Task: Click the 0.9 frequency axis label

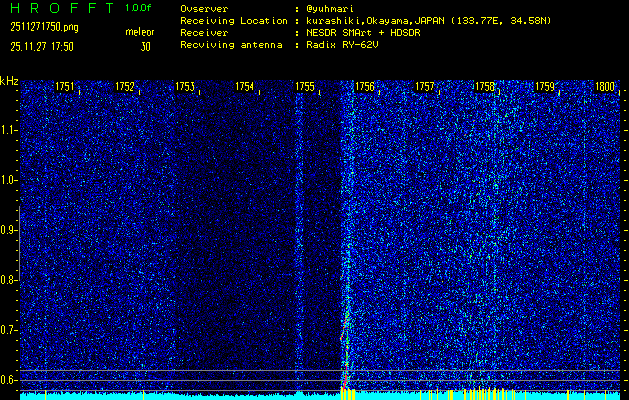Action: (x=8, y=230)
